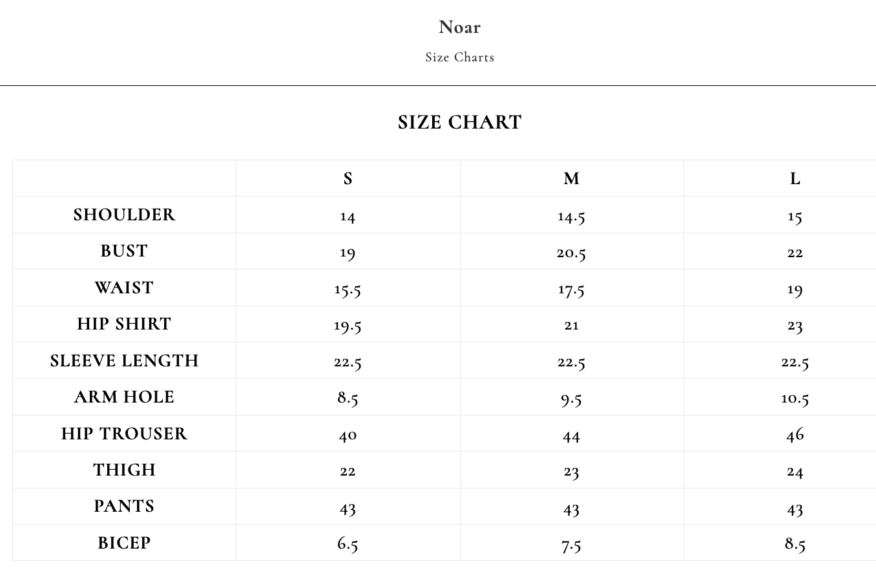Click the medium bicep value 7.5
This screenshot has height=588, width=876.
click(x=571, y=544)
